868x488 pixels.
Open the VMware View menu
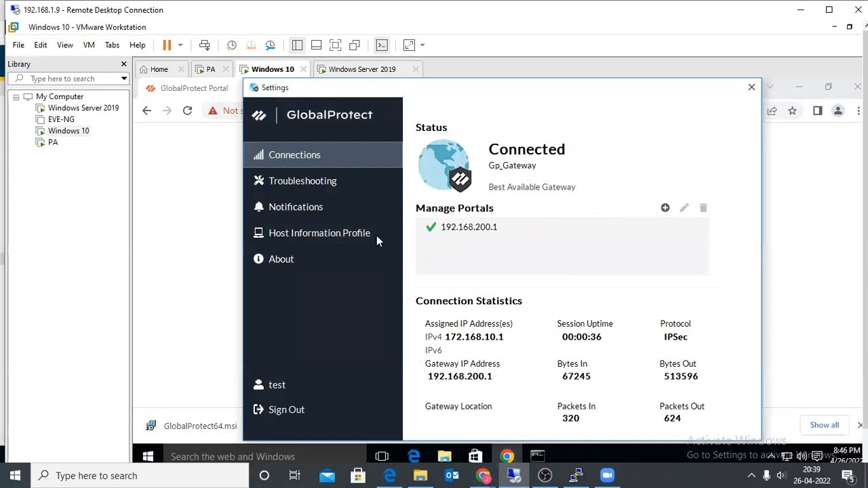(x=65, y=45)
